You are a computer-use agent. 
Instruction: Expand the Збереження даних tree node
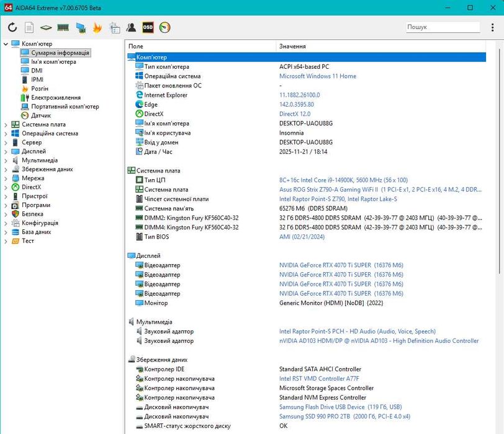click(x=6, y=169)
